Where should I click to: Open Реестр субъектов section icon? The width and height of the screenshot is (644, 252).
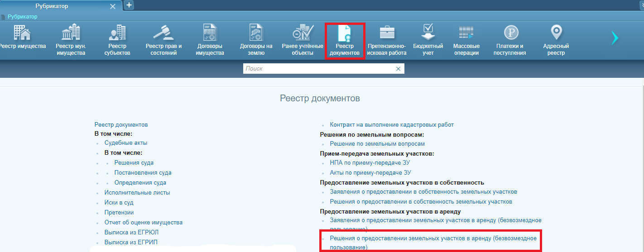tap(117, 33)
